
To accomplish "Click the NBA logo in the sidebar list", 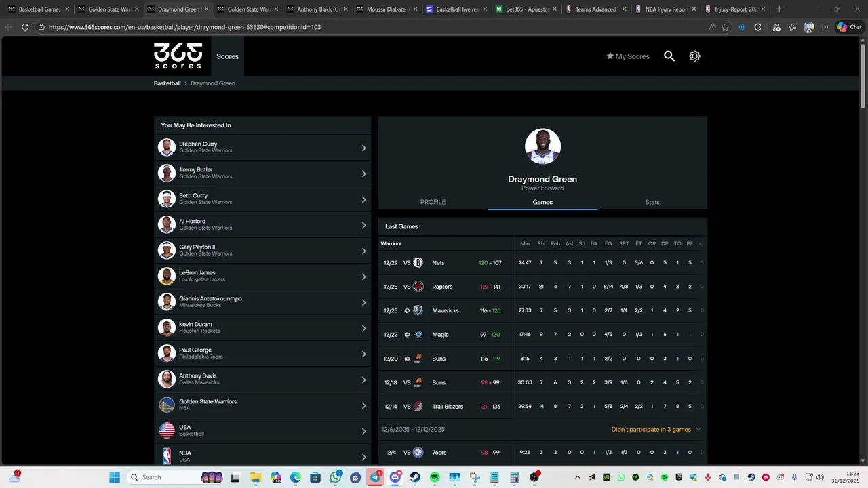I will 167,456.
